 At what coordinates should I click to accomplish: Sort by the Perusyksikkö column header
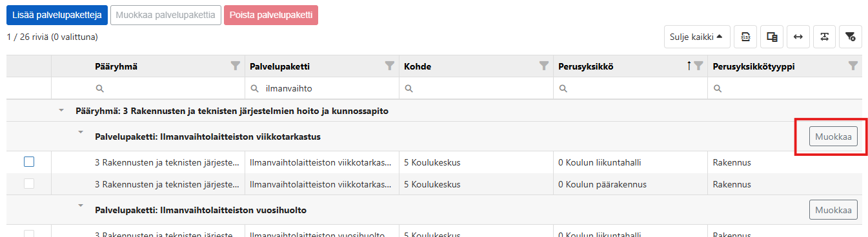(x=585, y=66)
